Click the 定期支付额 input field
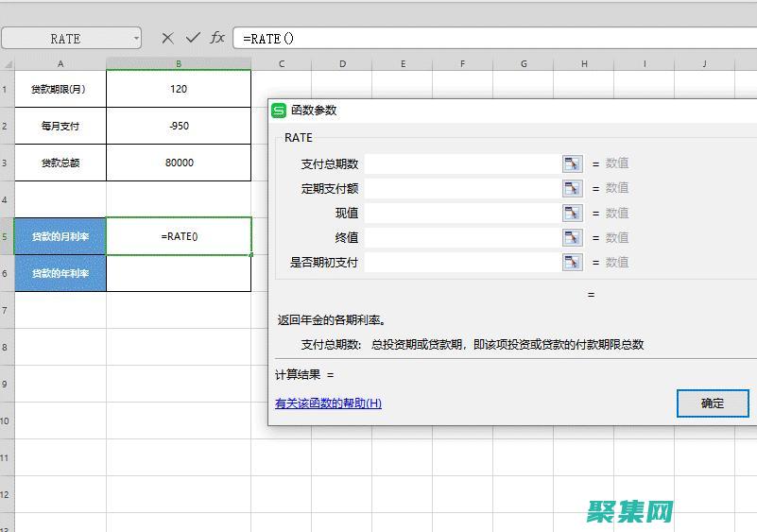Viewport: 757px width, 532px height. point(462,188)
